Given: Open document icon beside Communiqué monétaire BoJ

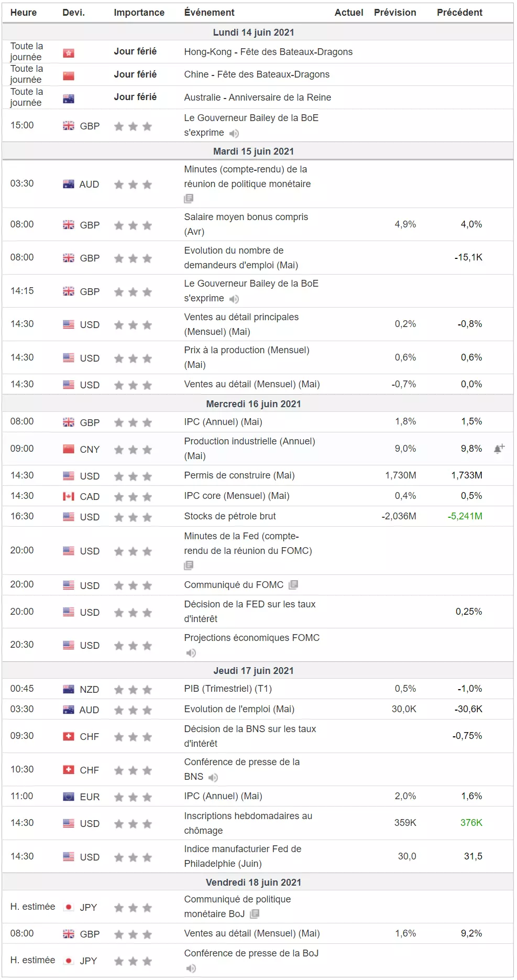Looking at the screenshot, I should [255, 914].
